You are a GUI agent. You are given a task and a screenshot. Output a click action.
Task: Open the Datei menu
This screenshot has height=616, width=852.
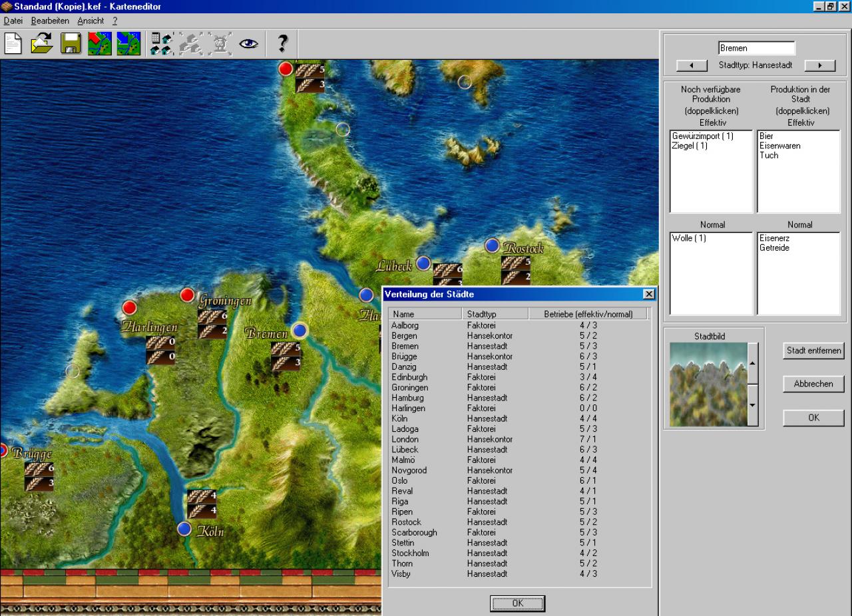coord(13,21)
